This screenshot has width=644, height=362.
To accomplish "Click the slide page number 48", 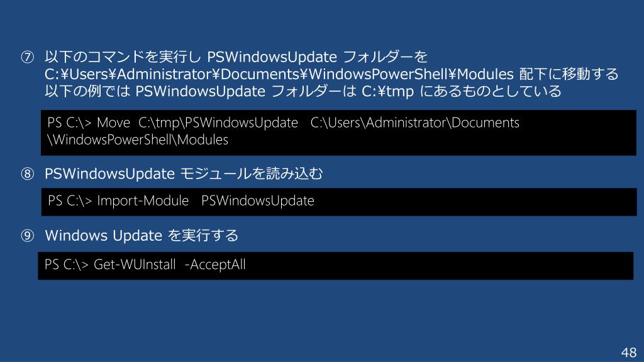I will [x=629, y=352].
